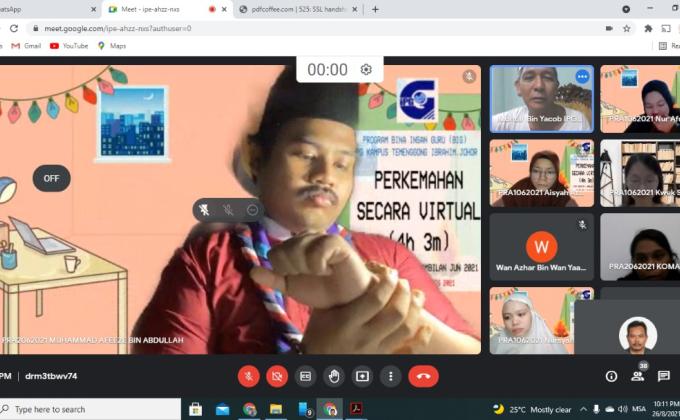Open options on the Bin Yacob tile

[x=582, y=76]
